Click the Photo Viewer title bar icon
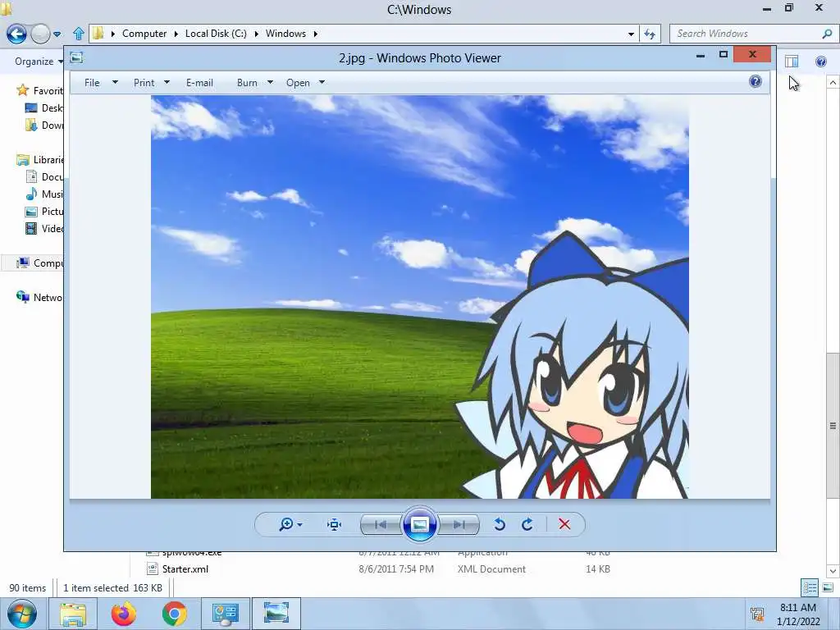The height and width of the screenshot is (630, 840). (76, 57)
